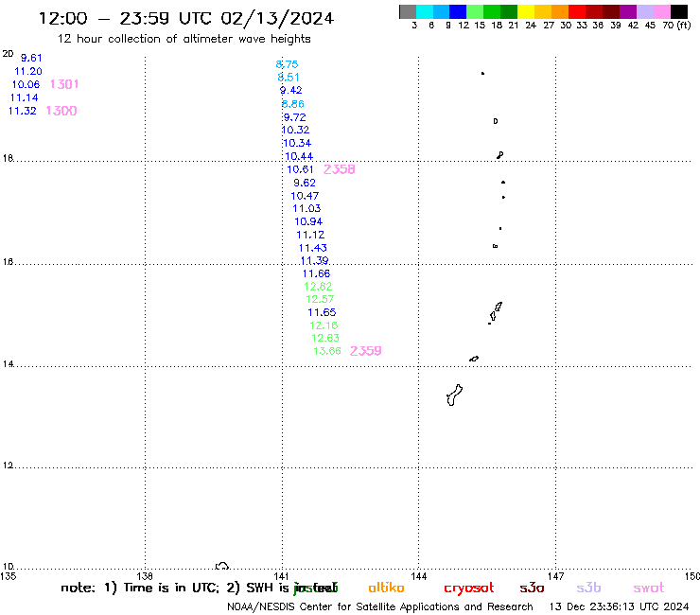Click the '70 (ft)' color bar label
This screenshot has height=615, width=700.
676,26
